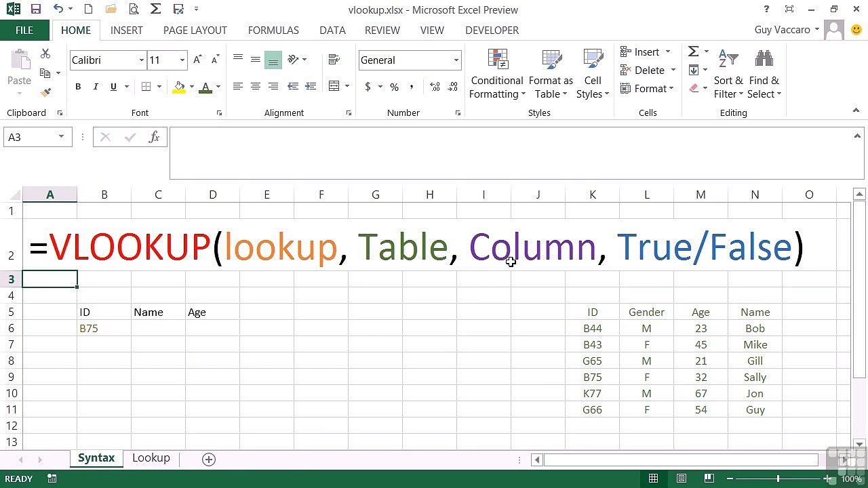Apply Accounting dollar number format
The width and height of the screenshot is (868, 488).
[x=368, y=87]
